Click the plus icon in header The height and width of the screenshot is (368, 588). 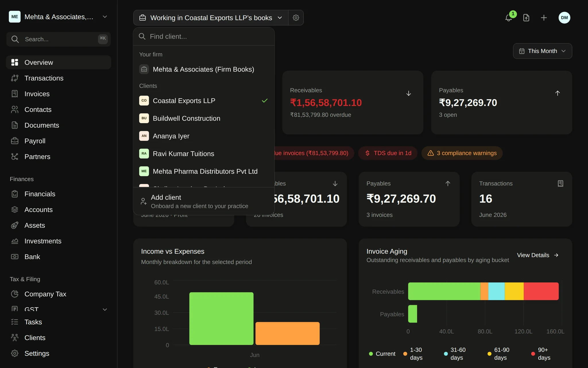click(x=544, y=18)
